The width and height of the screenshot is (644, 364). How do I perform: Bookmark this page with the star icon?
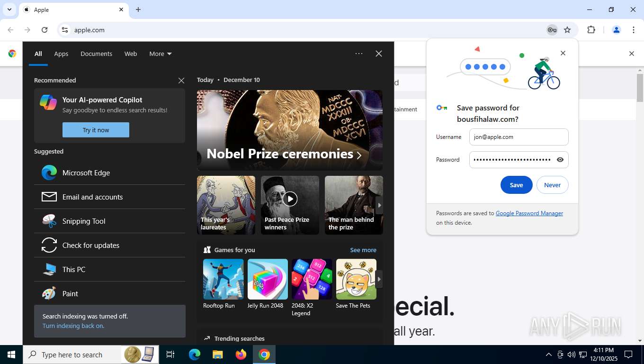[x=567, y=30]
